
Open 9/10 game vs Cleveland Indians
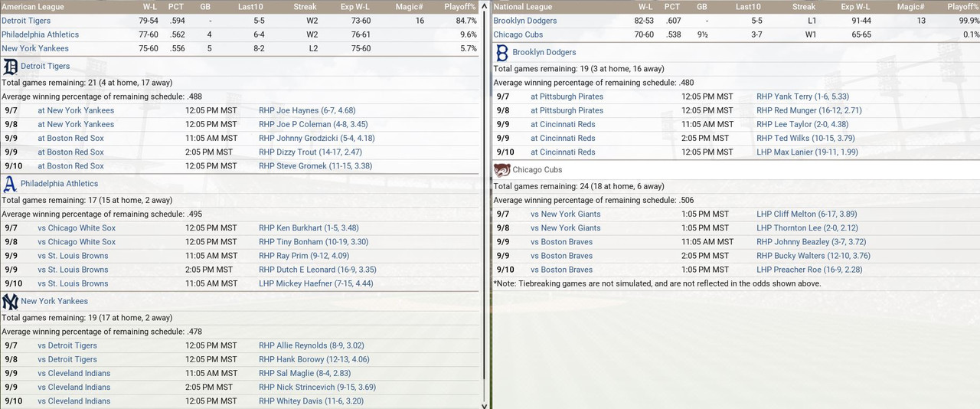[74, 401]
